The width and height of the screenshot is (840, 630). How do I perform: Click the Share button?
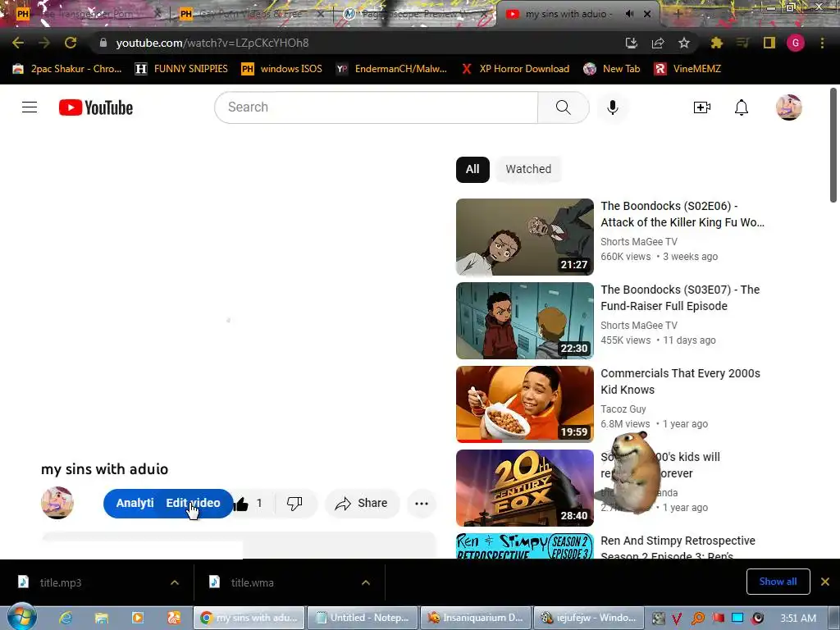[362, 503]
